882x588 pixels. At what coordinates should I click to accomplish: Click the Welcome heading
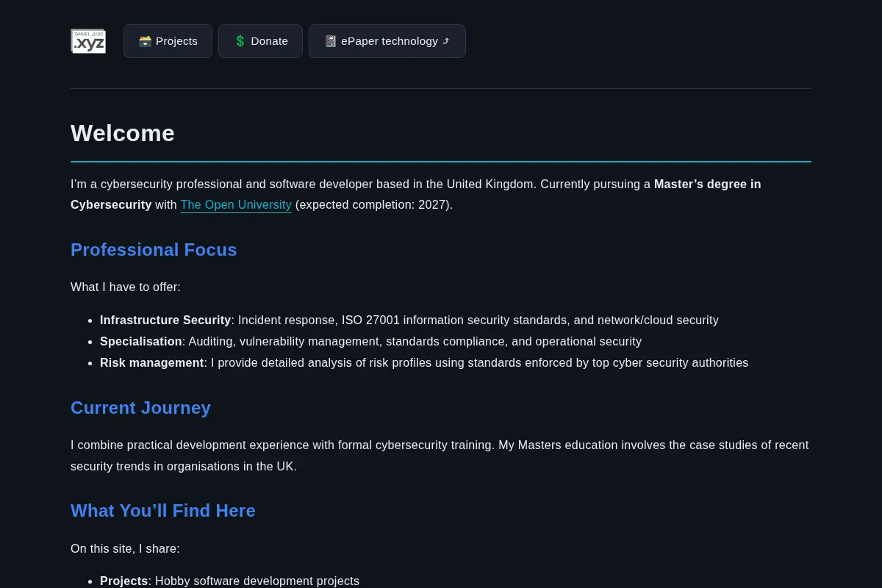point(123,133)
